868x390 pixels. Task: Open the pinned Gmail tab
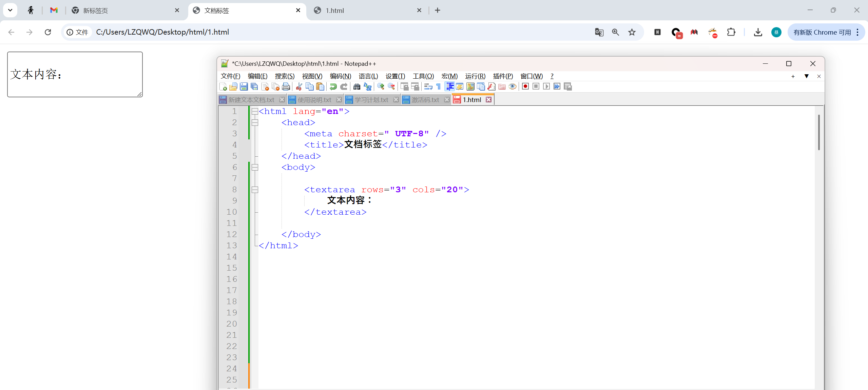(x=54, y=11)
